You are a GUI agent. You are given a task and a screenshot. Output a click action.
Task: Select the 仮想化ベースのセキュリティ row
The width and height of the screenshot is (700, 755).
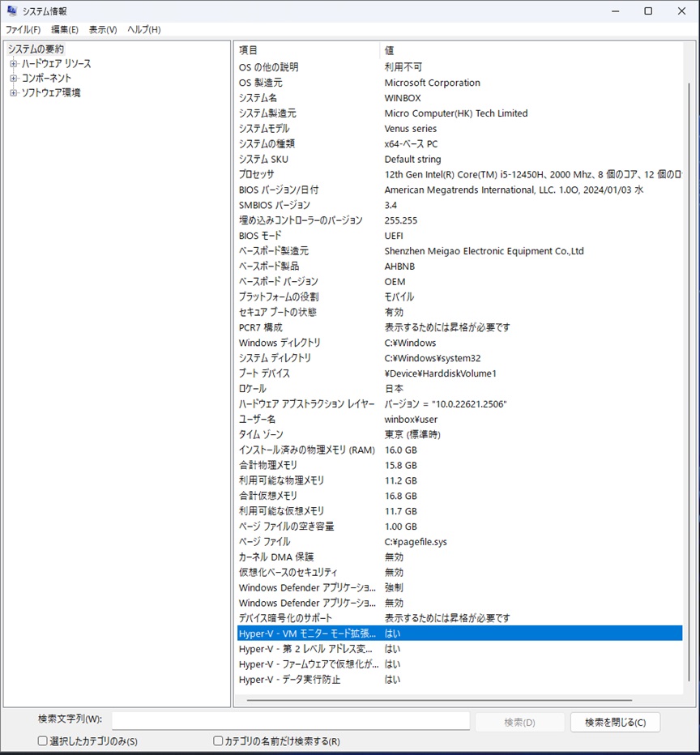[x=459, y=573]
